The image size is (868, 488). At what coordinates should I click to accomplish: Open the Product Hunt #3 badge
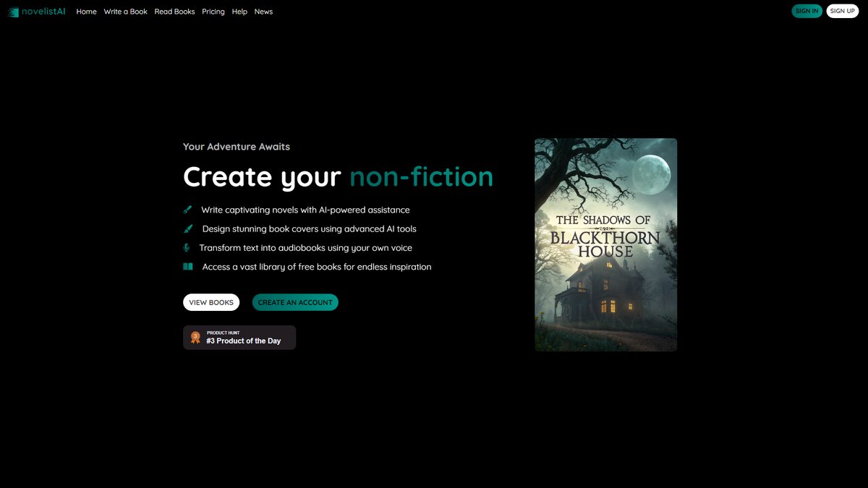point(239,338)
